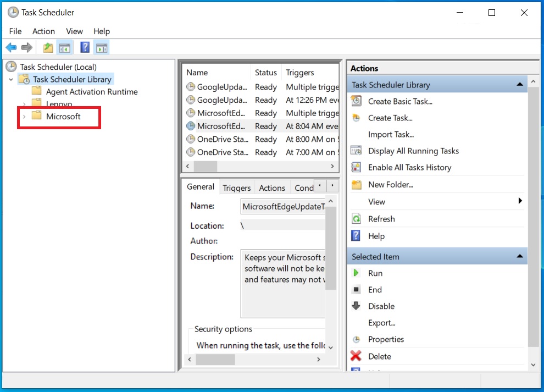
Task: Open the File menu
Action: (x=15, y=31)
